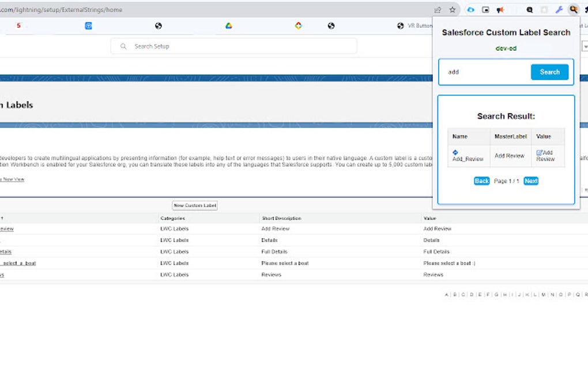Image resolution: width=588 pixels, height=368 pixels.
Task: Open the globe bookmark right of the pinwheel icon
Action: coord(331,25)
